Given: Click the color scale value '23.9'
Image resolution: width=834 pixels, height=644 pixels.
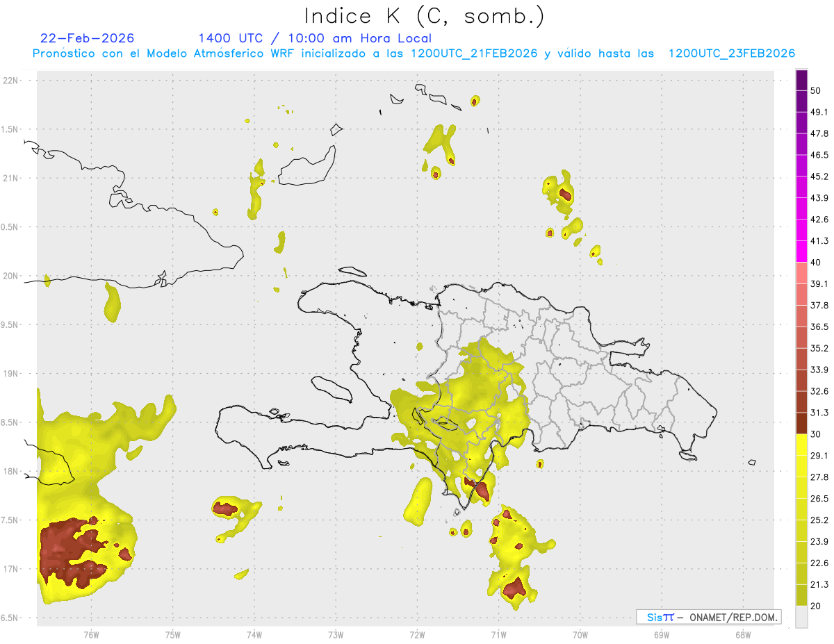Looking at the screenshot, I should (819, 541).
